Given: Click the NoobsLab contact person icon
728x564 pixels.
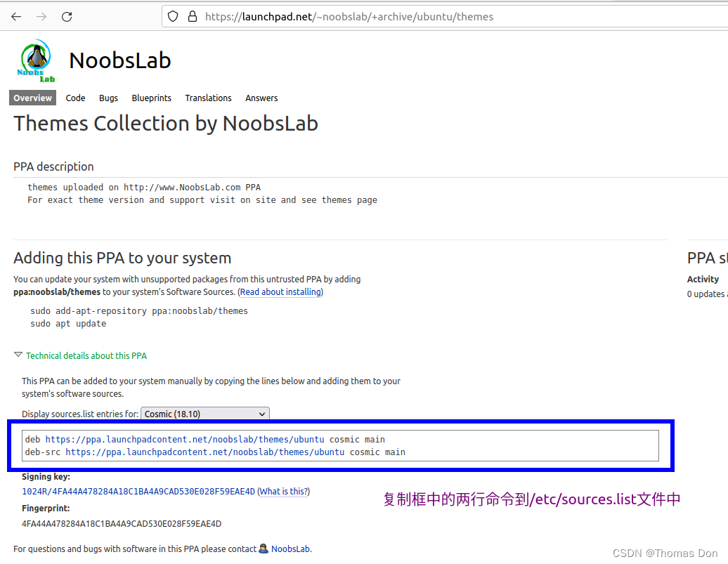Looking at the screenshot, I should (264, 549).
